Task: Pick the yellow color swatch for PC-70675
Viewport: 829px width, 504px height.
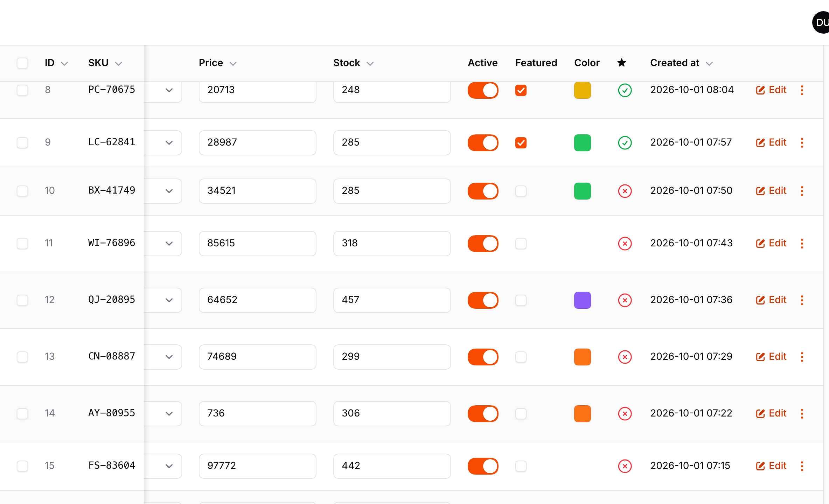Action: click(x=582, y=90)
